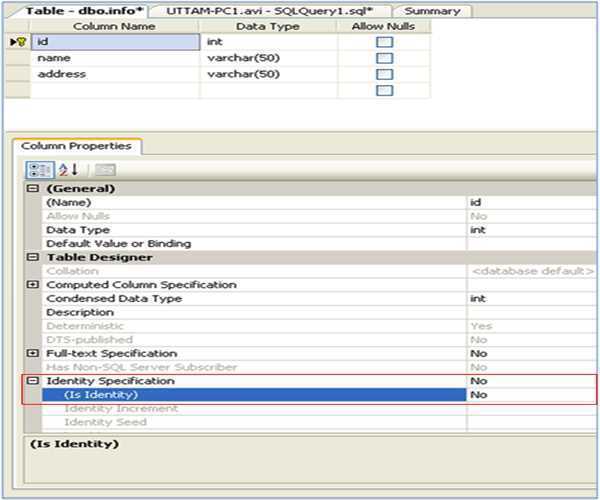Toggle Allow Nulls checkbox for id column
Viewport: 600px width, 500px height.
(x=384, y=42)
